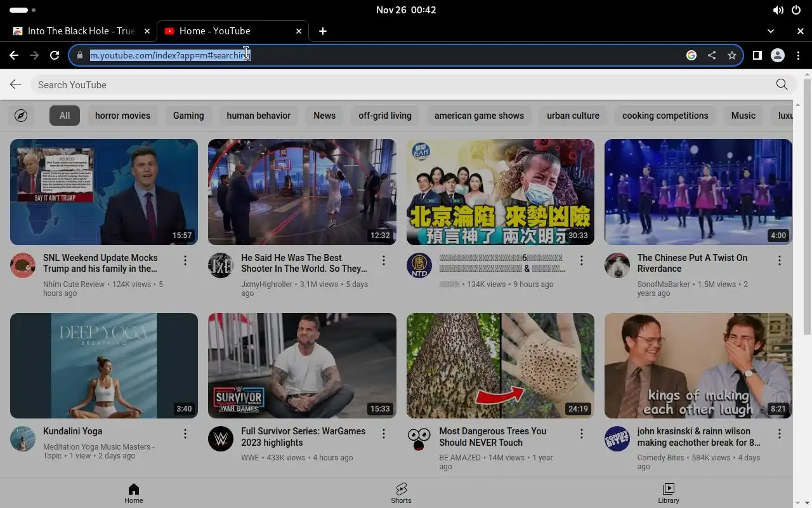The width and height of the screenshot is (812, 508).
Task: Open options for john krasinski video
Action: [x=780, y=434]
